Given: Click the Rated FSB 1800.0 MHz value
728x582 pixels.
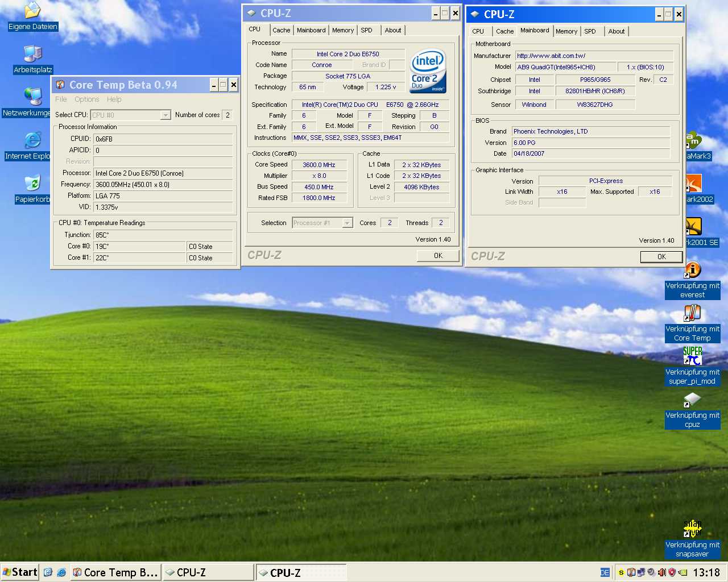Looking at the screenshot, I should coord(319,198).
